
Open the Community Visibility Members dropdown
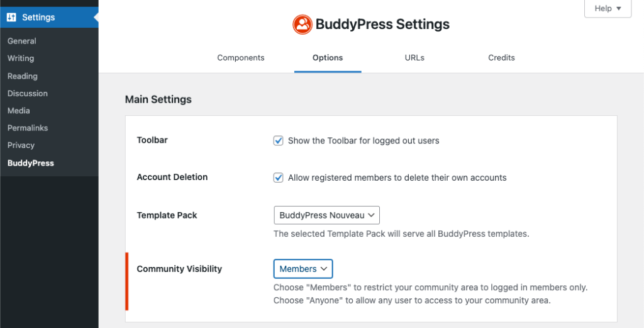coord(303,269)
